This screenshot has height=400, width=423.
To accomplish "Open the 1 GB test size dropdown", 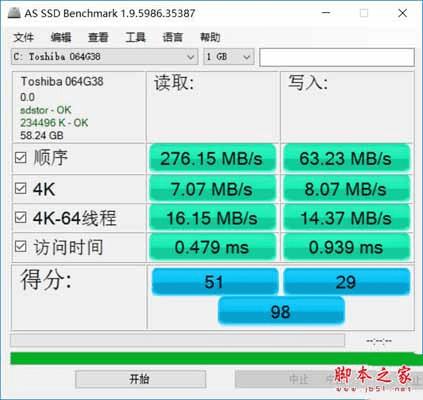I will (229, 57).
